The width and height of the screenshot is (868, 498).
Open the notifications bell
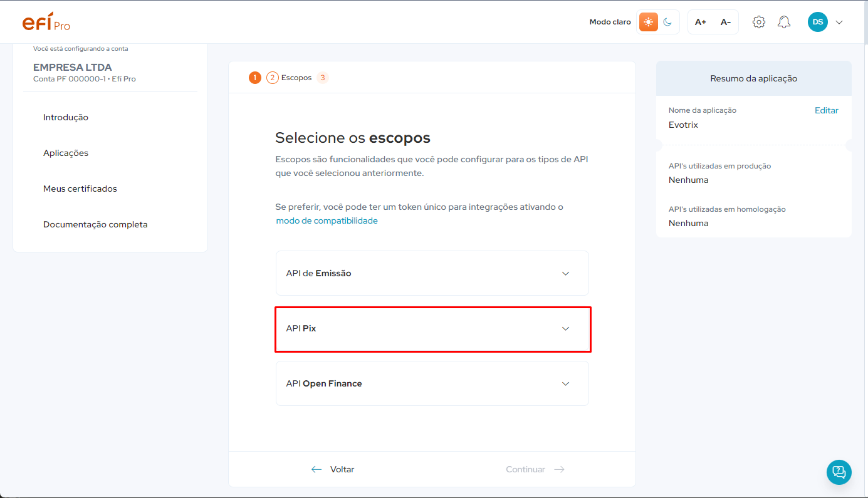pos(783,21)
